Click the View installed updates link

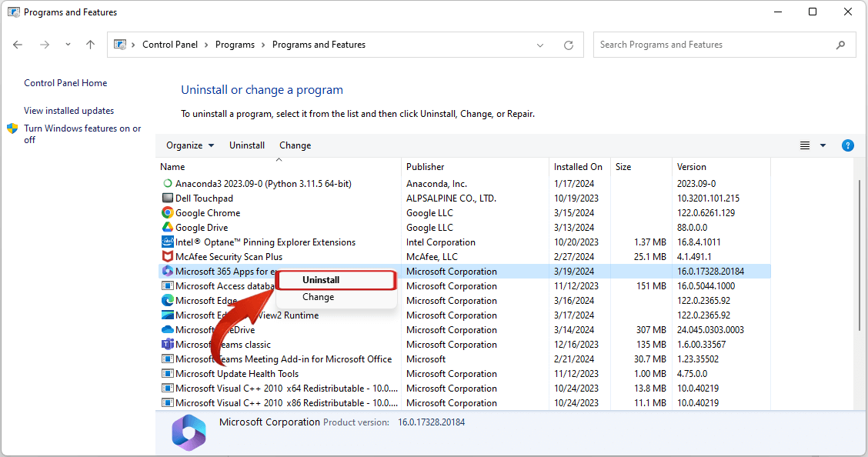68,110
